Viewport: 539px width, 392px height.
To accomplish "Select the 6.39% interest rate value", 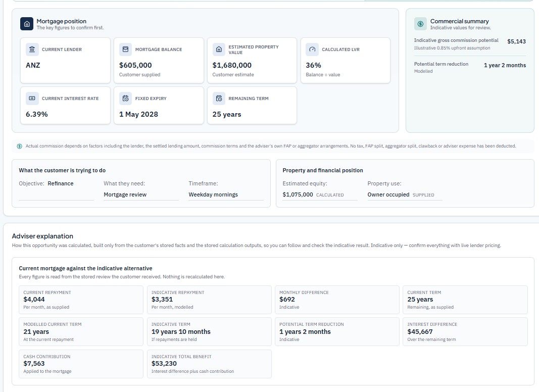I will 37,114.
